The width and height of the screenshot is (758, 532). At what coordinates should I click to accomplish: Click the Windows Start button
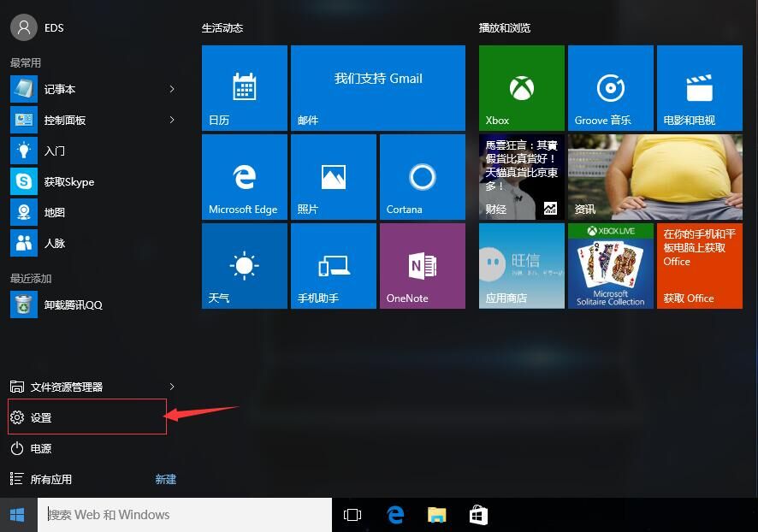pos(18,515)
